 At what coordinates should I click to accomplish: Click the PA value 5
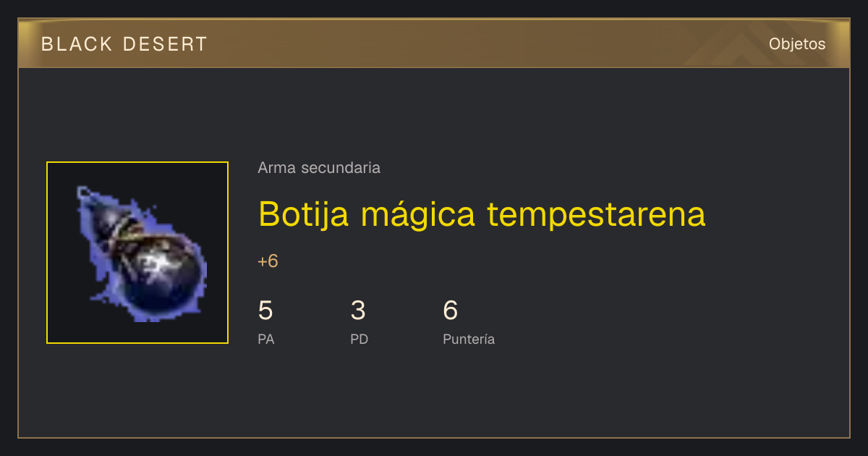tap(265, 311)
